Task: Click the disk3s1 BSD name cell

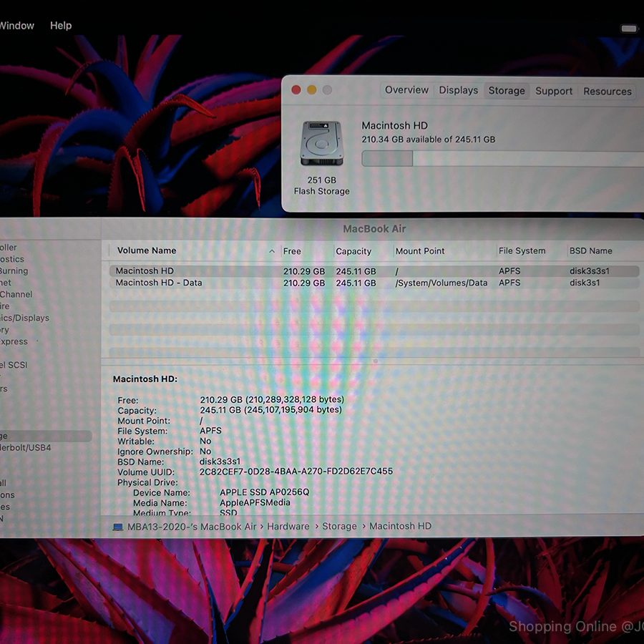Action: tap(585, 283)
